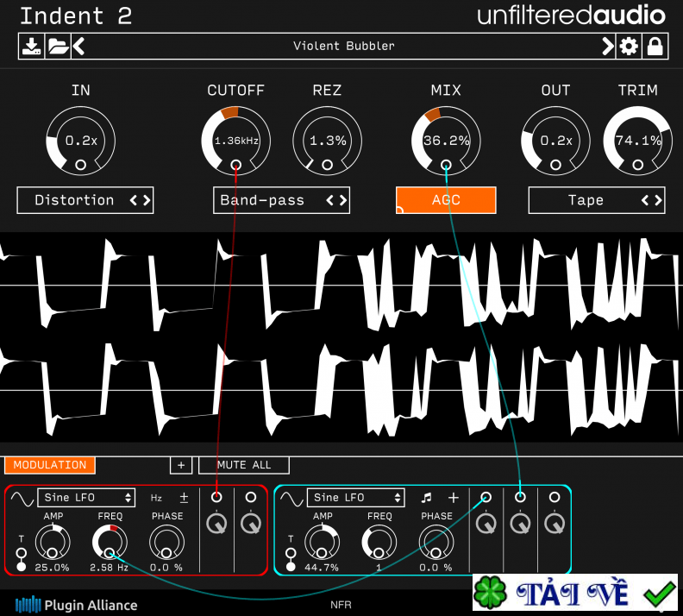Click the music note sync icon
Image resolution: width=683 pixels, height=616 pixels.
(425, 498)
